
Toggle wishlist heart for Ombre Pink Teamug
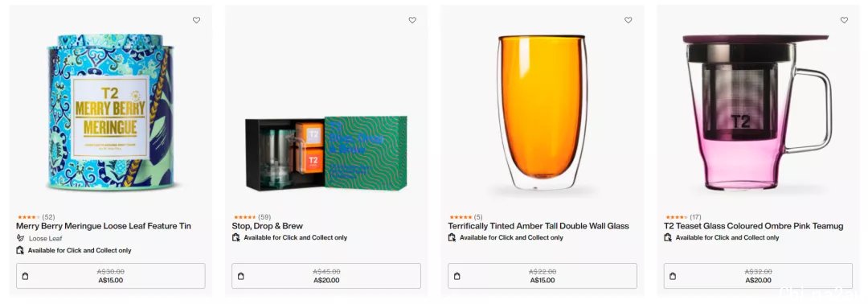click(844, 20)
